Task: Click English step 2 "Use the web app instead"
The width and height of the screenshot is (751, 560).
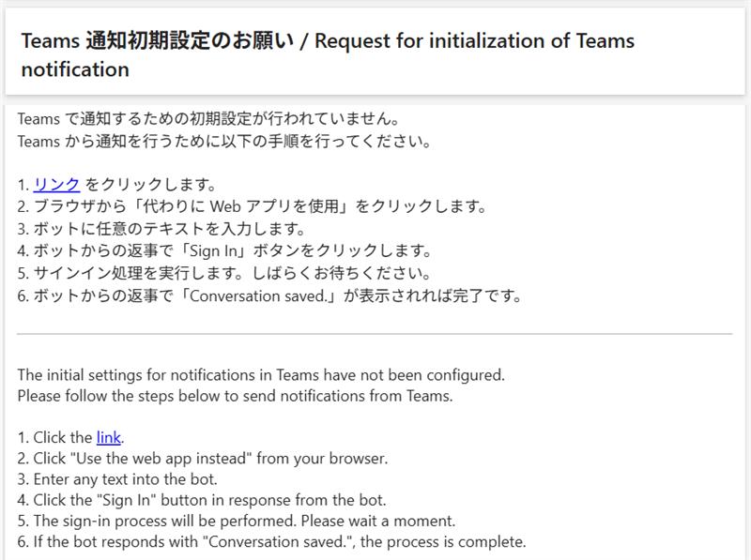Action: (x=203, y=459)
